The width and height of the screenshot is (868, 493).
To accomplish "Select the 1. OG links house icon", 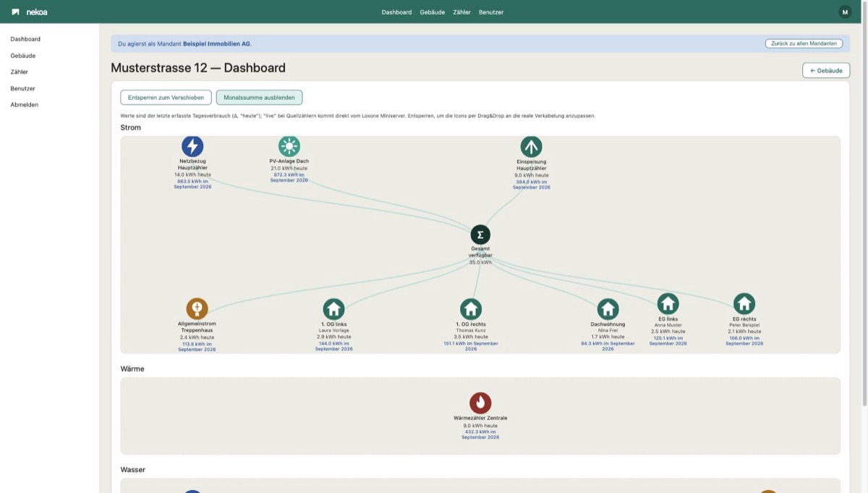I will (x=333, y=308).
